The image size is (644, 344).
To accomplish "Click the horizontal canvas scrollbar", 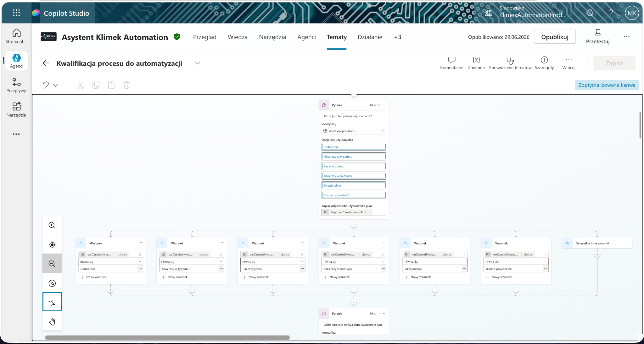I will click(x=167, y=338).
